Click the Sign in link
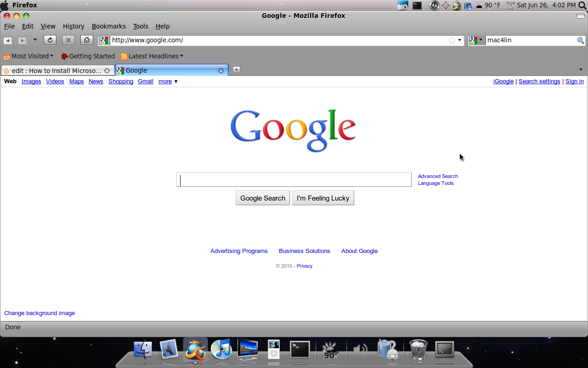This screenshot has height=368, width=588. (575, 81)
